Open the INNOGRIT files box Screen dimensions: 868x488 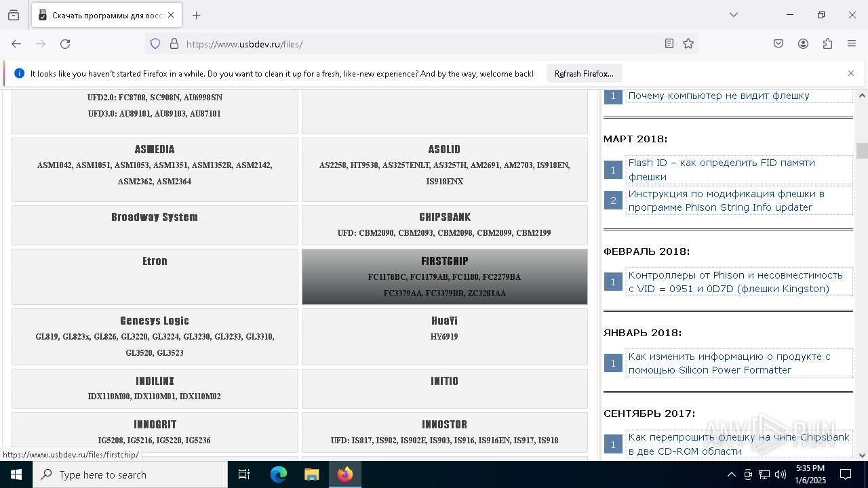coord(155,432)
